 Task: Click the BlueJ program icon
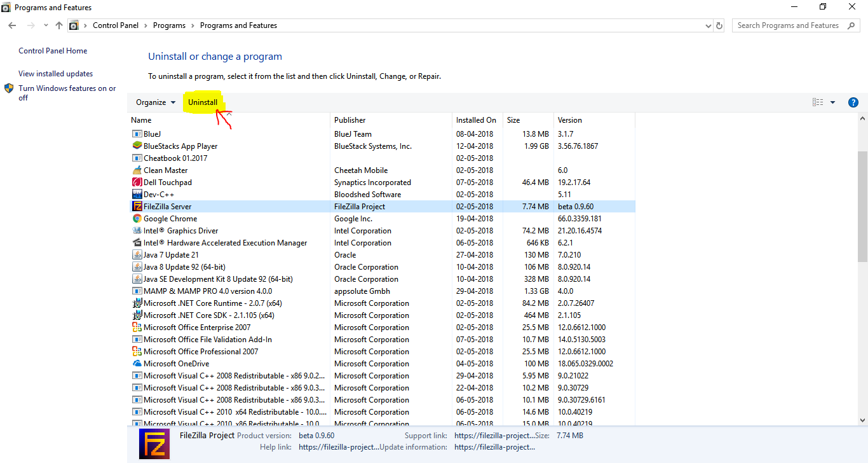[137, 134]
